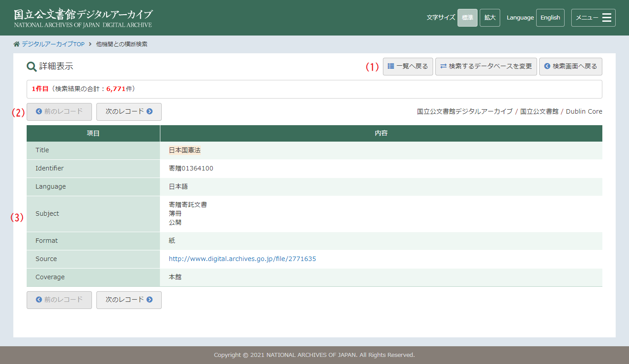
Task: Click the Title row label
Action: click(42, 150)
